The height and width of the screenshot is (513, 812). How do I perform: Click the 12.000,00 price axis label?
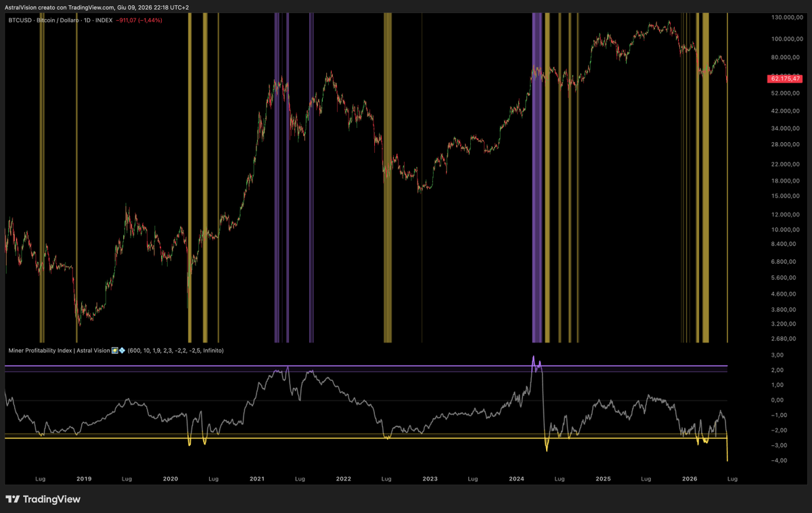[x=786, y=215]
